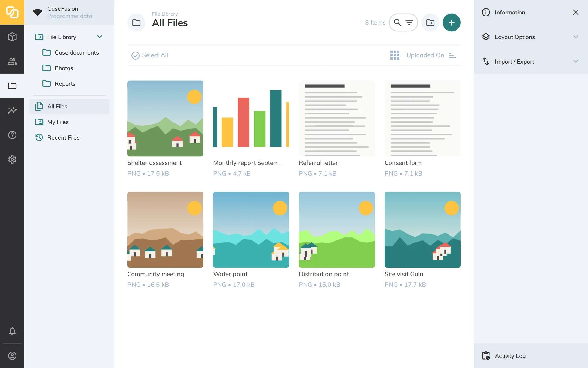Viewport: 588px width, 368px height.
Task: Open the Monthly report September chart thumbnail
Action: [251, 118]
